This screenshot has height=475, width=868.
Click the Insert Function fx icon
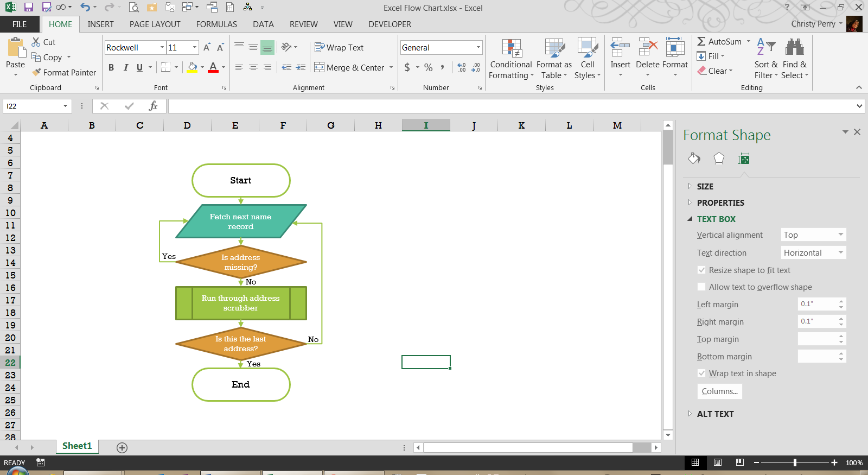click(x=153, y=106)
